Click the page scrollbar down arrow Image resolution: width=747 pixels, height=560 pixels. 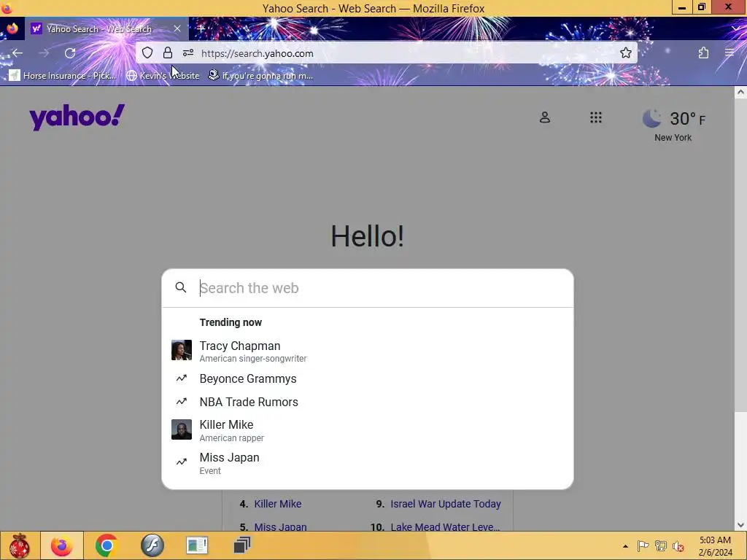point(740,525)
